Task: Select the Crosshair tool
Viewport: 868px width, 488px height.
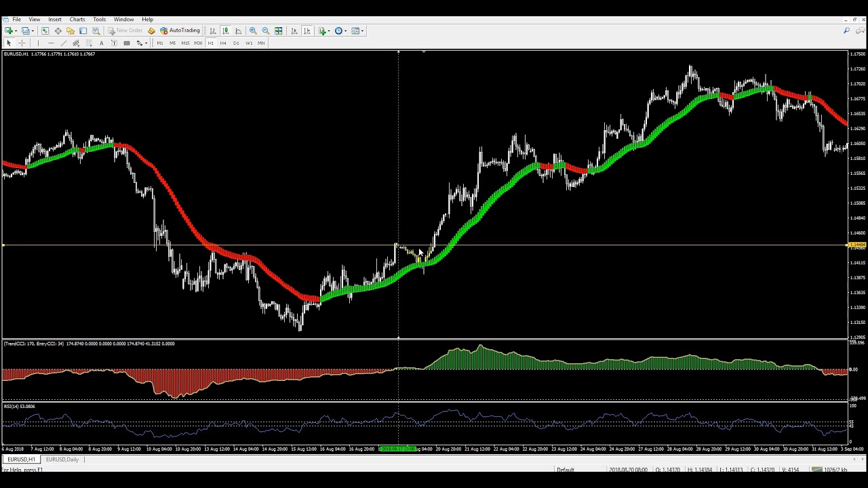Action: point(22,43)
